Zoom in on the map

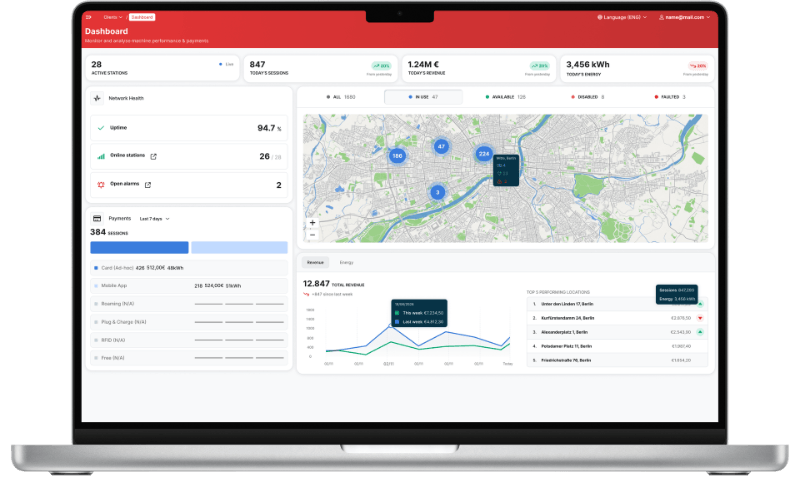click(x=312, y=223)
